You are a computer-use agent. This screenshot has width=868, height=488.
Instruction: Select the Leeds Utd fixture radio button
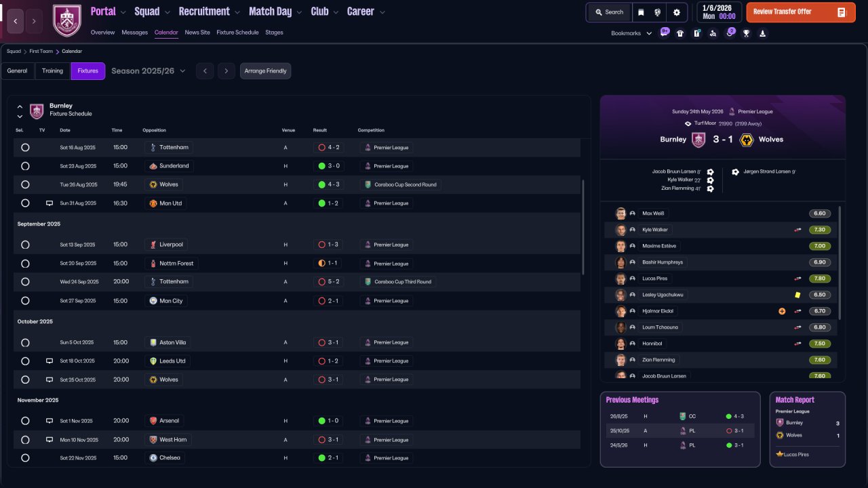pyautogui.click(x=25, y=361)
